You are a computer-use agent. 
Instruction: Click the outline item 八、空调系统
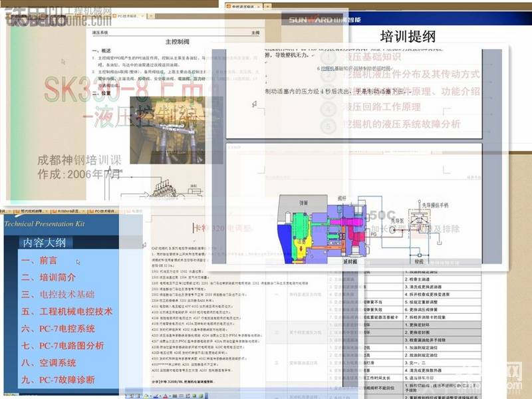[x=48, y=362]
